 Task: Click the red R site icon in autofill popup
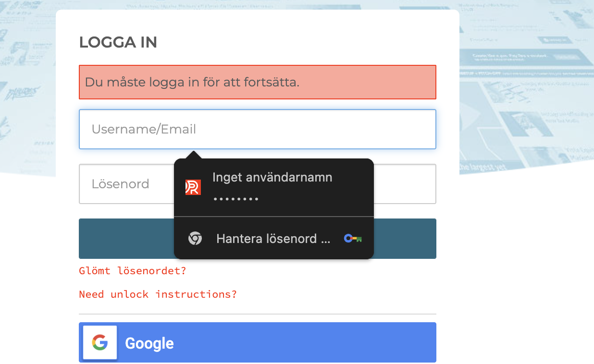193,187
